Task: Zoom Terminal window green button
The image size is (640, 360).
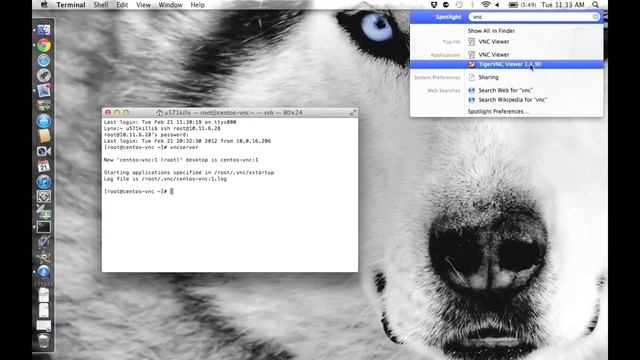Action: [x=126, y=112]
